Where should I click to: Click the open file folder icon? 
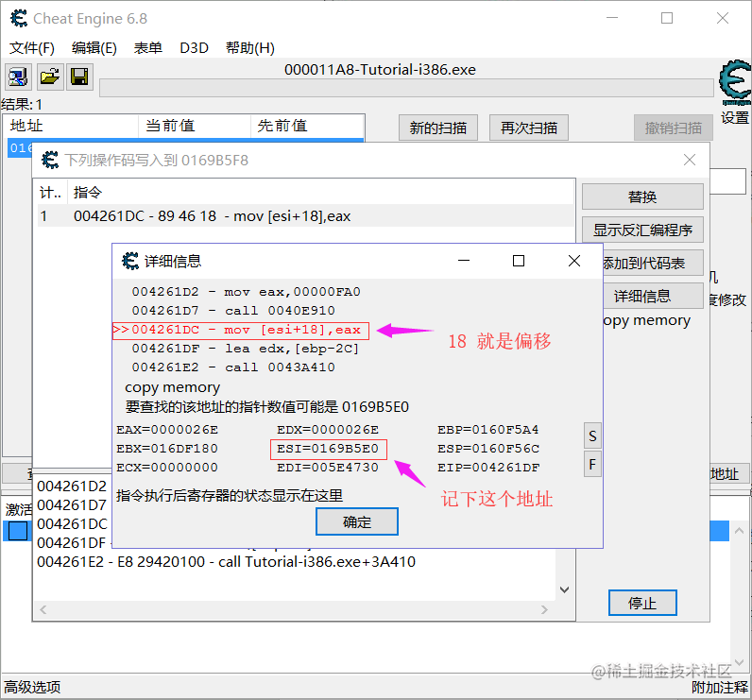coord(50,77)
